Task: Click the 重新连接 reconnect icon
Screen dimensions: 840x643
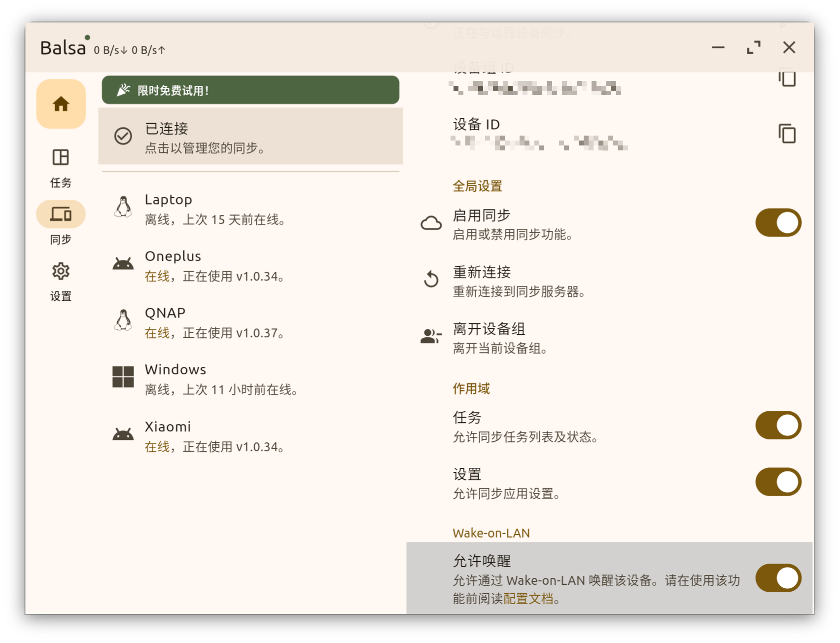Action: 431,279
